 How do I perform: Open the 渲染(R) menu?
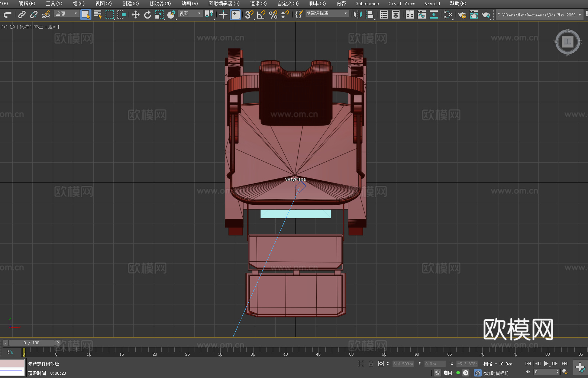(258, 3)
